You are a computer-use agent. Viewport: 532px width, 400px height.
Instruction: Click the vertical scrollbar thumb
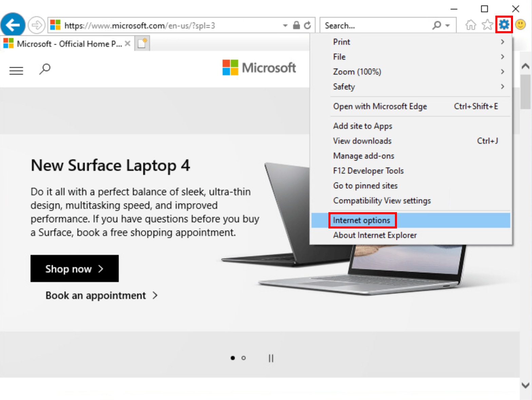(x=526, y=92)
